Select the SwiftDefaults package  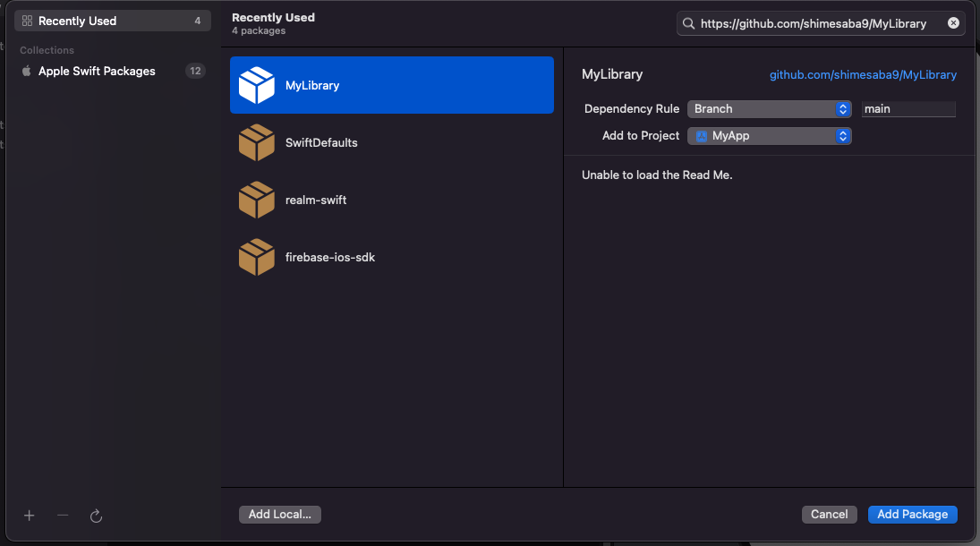392,142
